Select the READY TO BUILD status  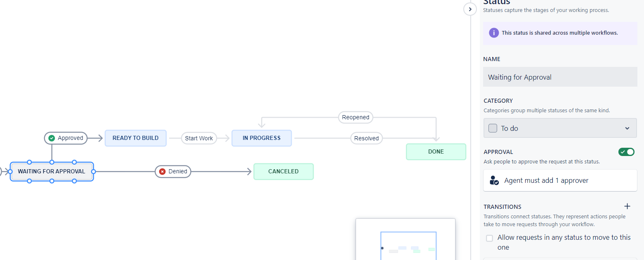click(x=135, y=138)
